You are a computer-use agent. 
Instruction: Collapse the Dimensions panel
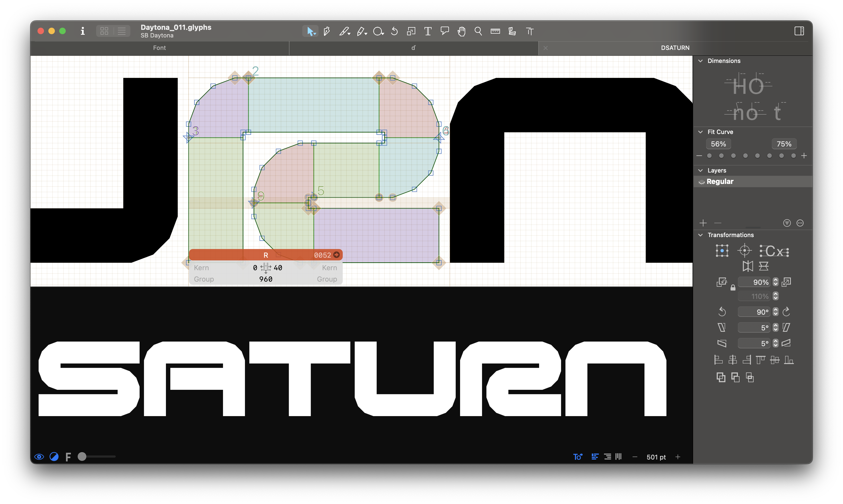pos(701,61)
